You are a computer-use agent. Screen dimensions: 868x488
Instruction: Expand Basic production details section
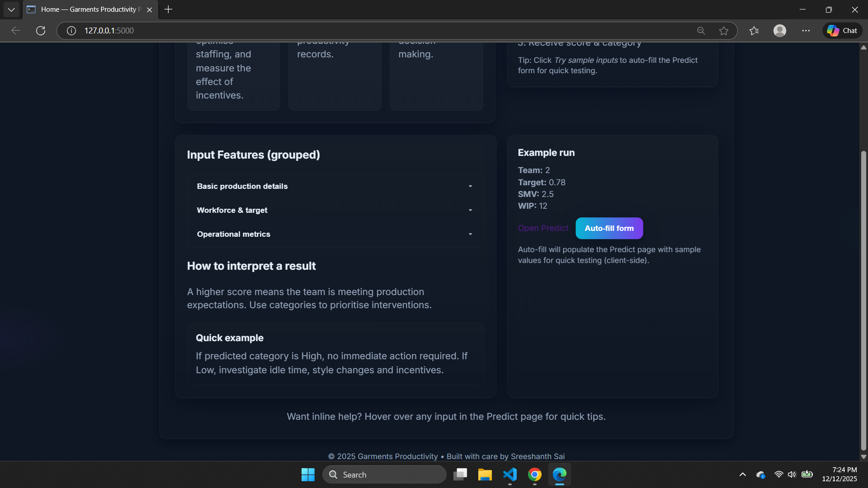(335, 186)
